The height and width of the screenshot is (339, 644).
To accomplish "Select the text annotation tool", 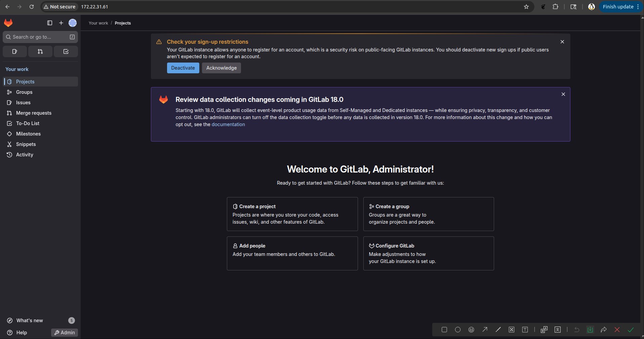I will [x=525, y=330].
